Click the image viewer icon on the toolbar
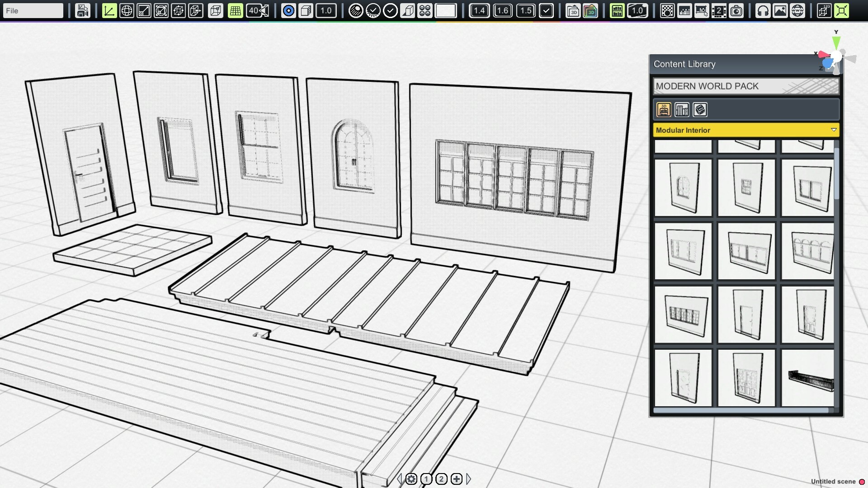The image size is (868, 488). (780, 10)
